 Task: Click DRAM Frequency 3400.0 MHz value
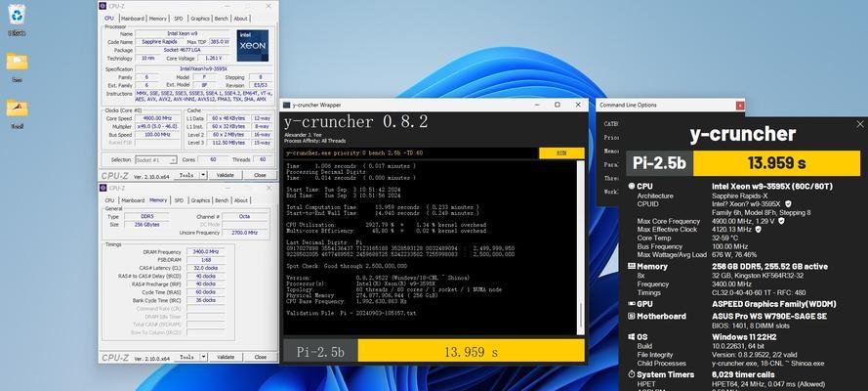205,251
